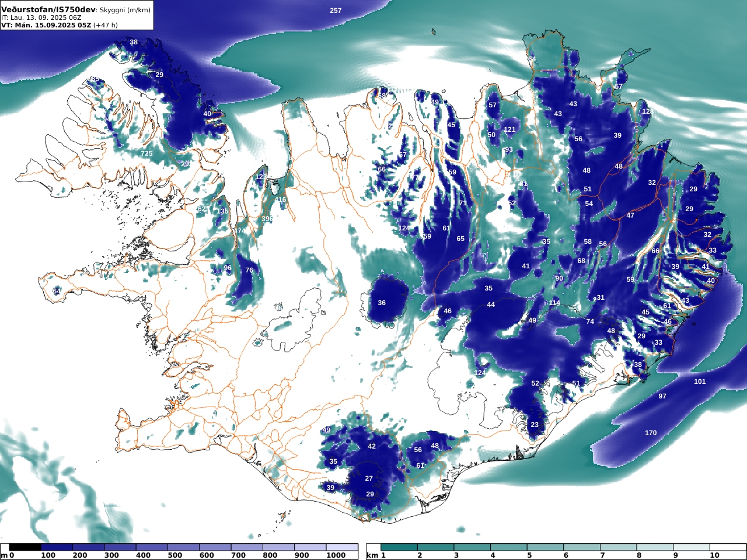Click the value 416 on the map
The height and width of the screenshot is (560, 747).
point(281,199)
